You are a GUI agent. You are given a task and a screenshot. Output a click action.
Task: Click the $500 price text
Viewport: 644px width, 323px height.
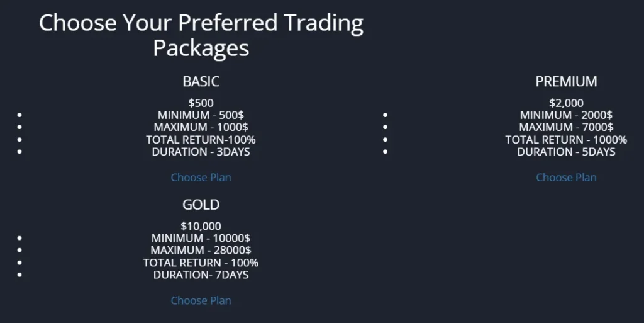tap(201, 103)
